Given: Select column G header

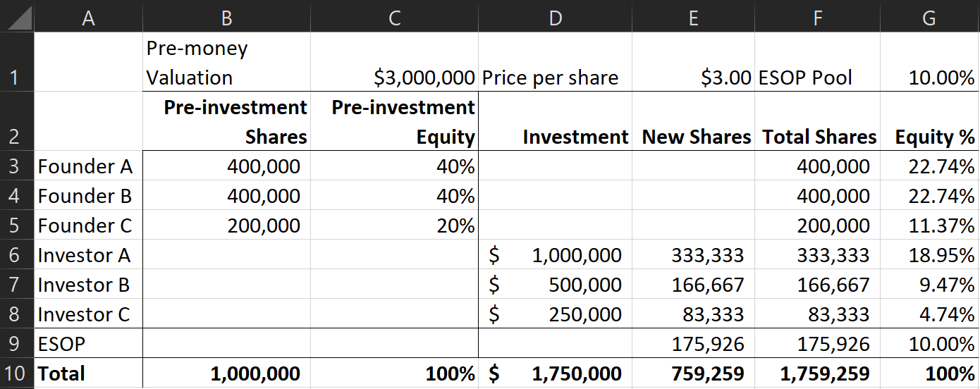Looking at the screenshot, I should tap(929, 16).
